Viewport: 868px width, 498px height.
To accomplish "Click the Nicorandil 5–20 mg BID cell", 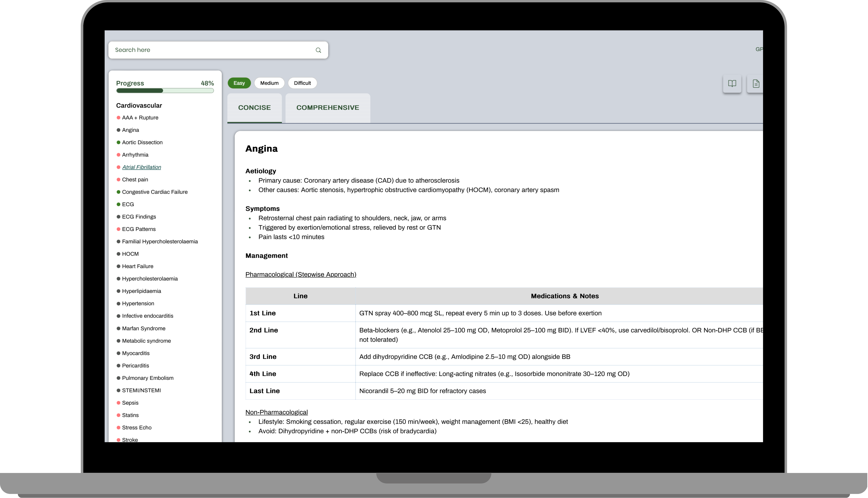I will click(x=559, y=391).
